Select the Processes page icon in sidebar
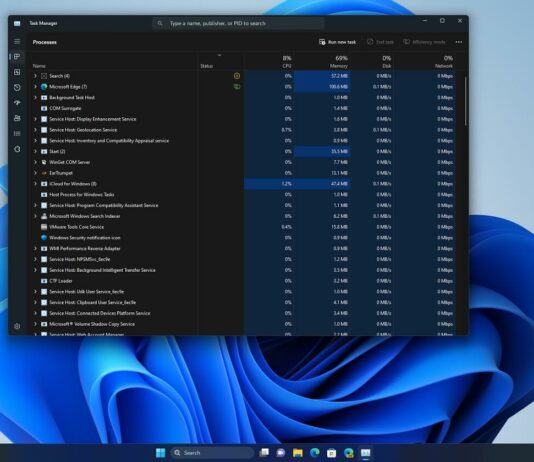The width and height of the screenshot is (534, 462). pyautogui.click(x=17, y=57)
